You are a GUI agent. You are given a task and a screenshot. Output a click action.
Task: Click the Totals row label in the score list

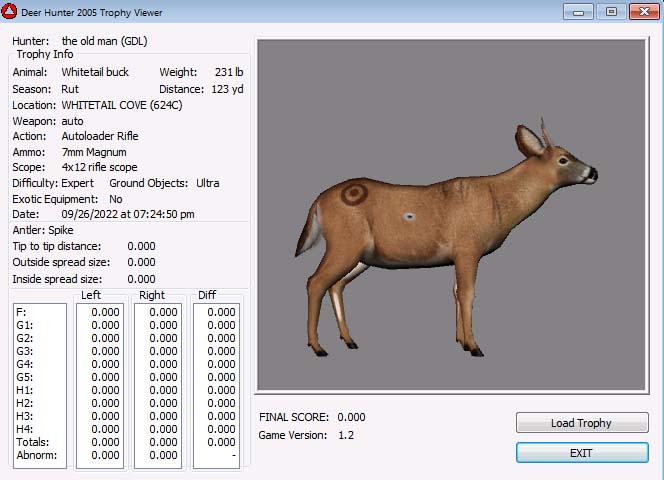[x=31, y=442]
